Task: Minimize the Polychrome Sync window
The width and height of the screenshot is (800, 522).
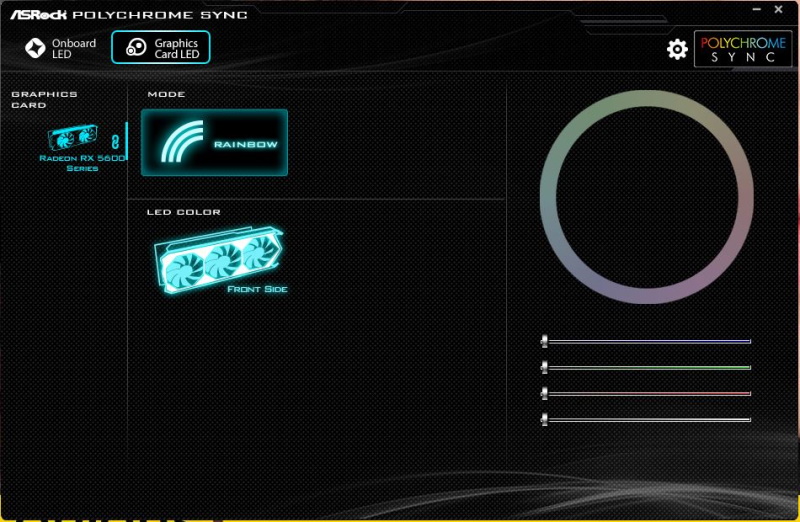Action: [x=757, y=9]
